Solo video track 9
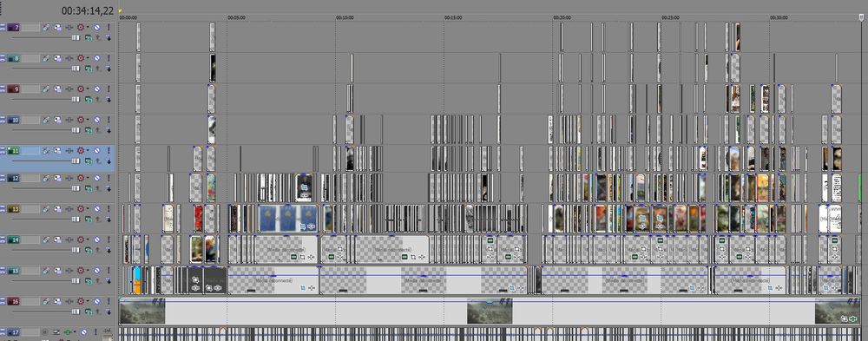 click(108, 89)
